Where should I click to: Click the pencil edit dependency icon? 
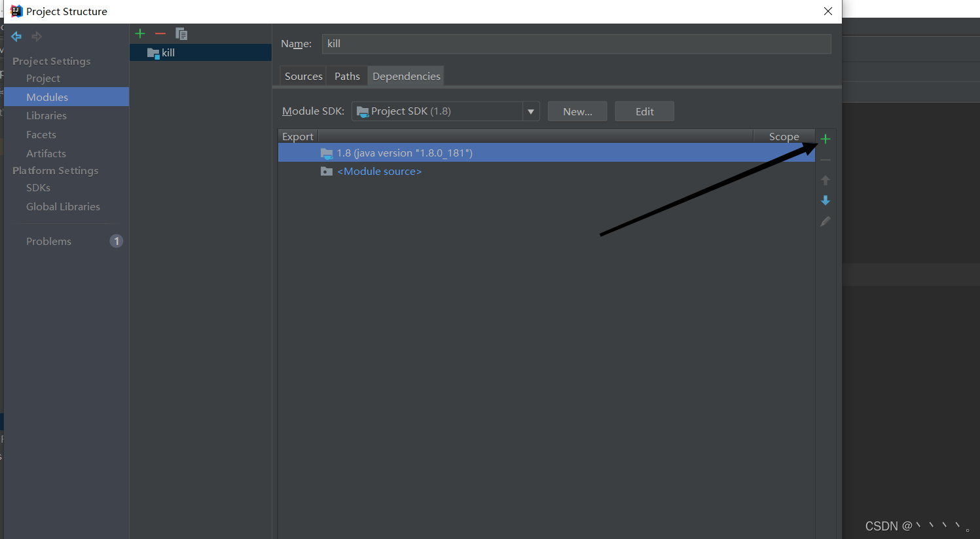[x=826, y=221]
